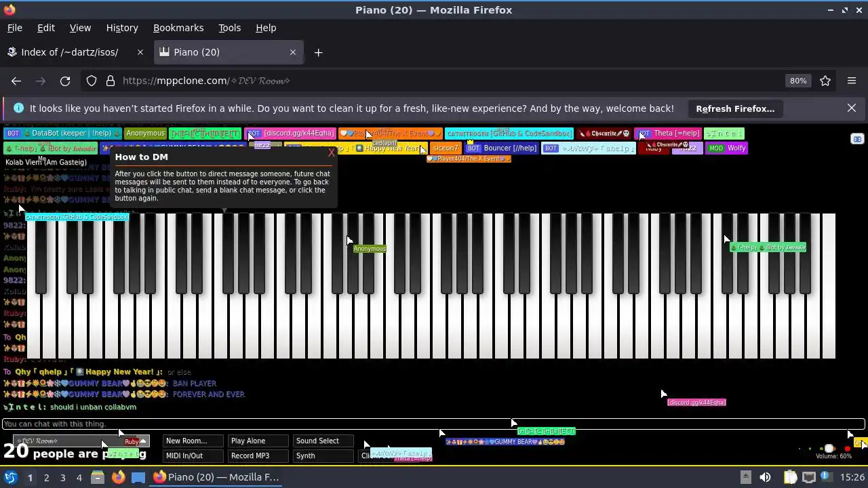Viewport: 868px width, 488px height.
Task: Expand the DEV Room room selector
Action: click(81, 441)
